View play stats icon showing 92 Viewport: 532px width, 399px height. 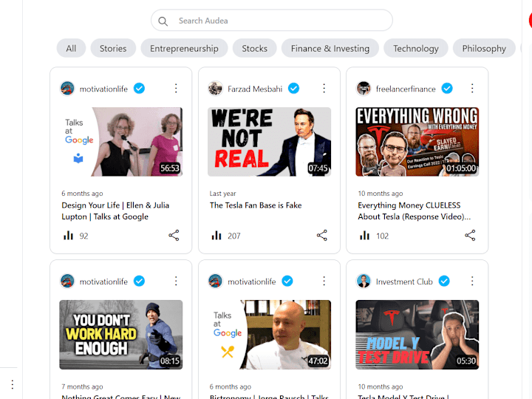click(x=68, y=236)
